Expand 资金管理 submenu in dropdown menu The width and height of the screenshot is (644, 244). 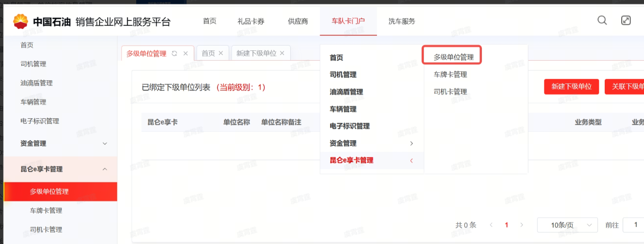tap(411, 143)
